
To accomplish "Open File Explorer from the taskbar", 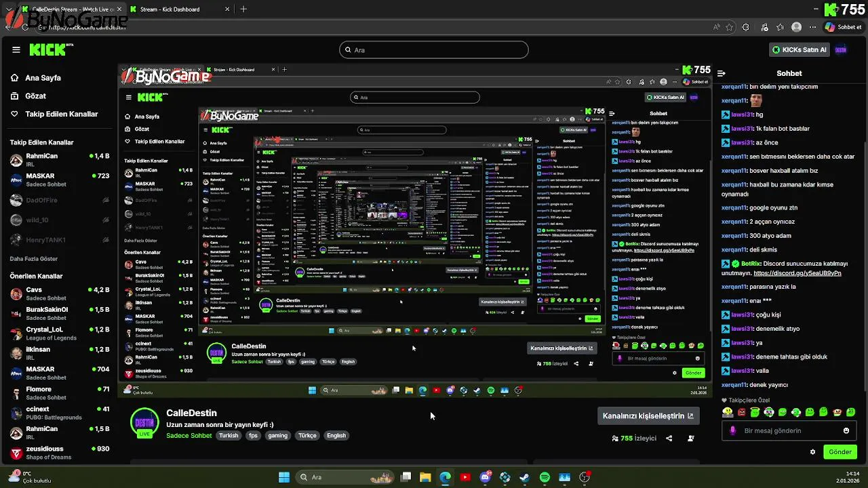I will coord(425,477).
